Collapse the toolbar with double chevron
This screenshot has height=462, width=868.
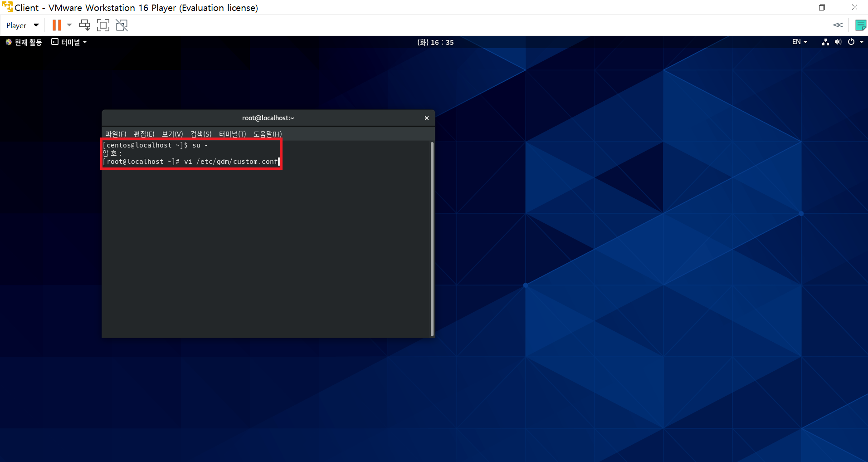(x=838, y=25)
